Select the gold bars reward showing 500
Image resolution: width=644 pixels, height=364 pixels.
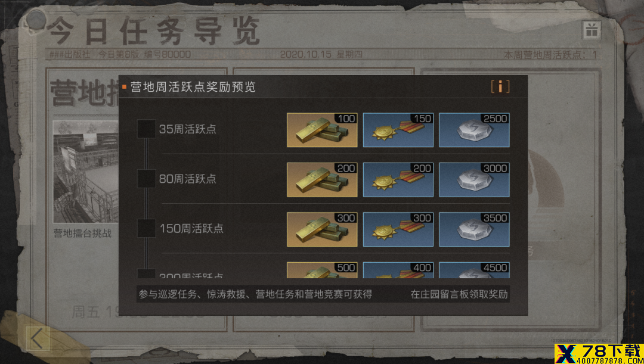[322, 270]
